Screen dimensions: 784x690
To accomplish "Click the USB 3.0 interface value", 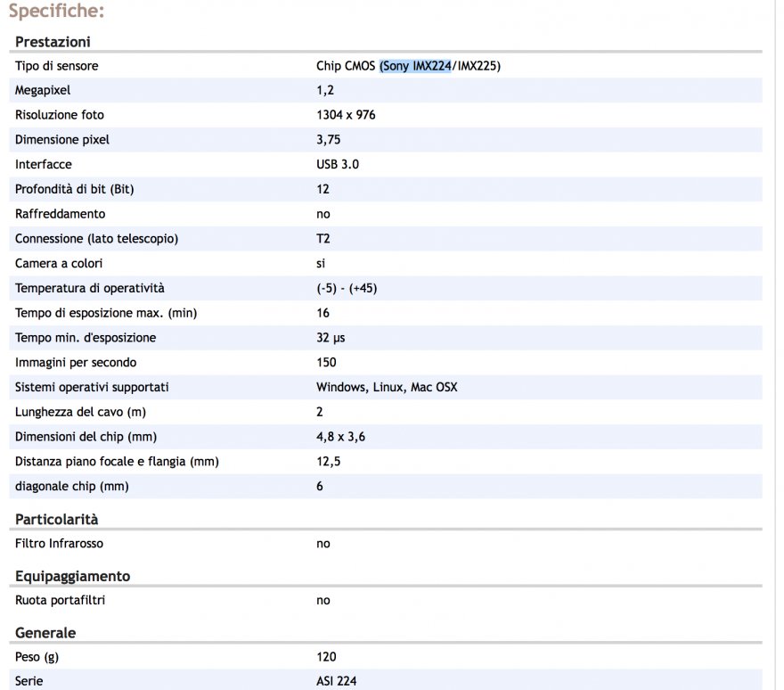I will pos(338,165).
